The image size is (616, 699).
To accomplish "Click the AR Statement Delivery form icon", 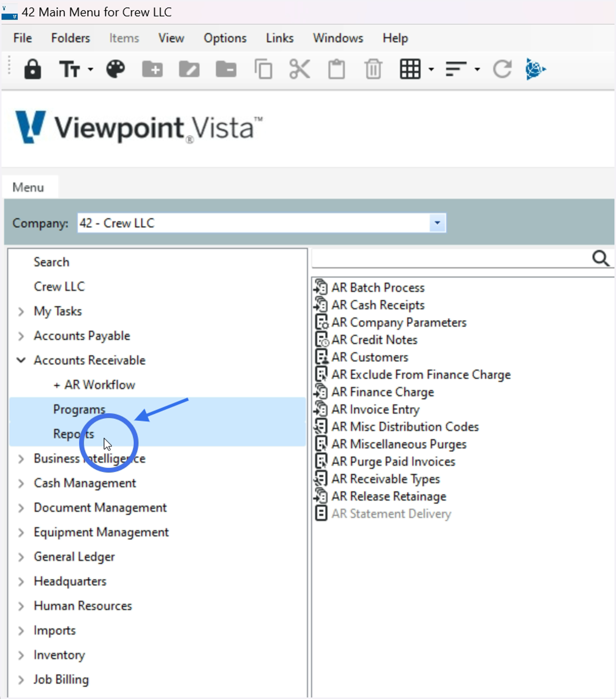I will coord(321,513).
